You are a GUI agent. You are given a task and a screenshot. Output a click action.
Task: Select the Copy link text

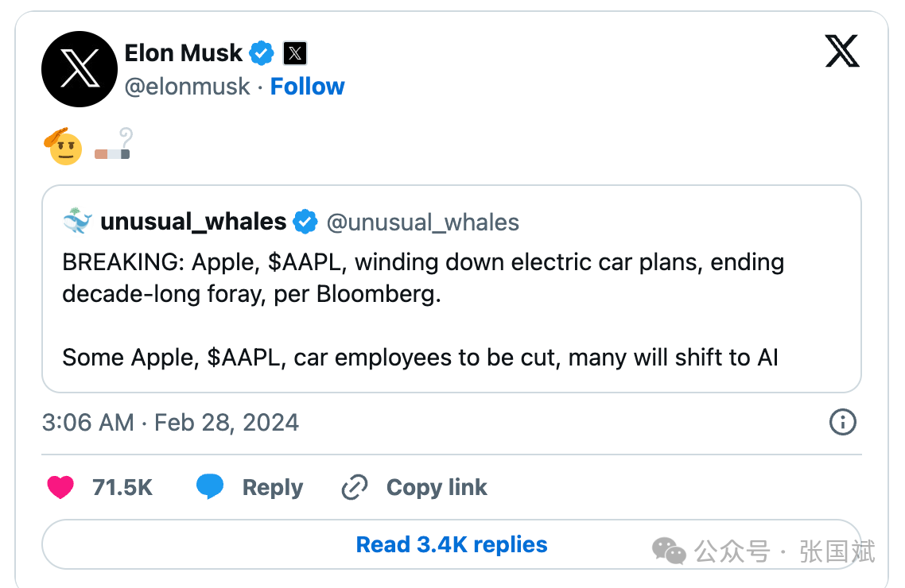click(x=437, y=487)
